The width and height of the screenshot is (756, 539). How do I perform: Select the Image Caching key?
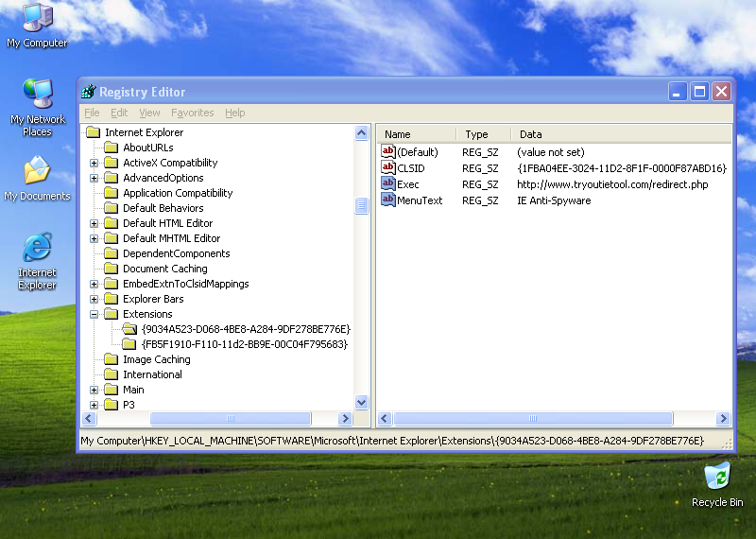pyautogui.click(x=156, y=359)
